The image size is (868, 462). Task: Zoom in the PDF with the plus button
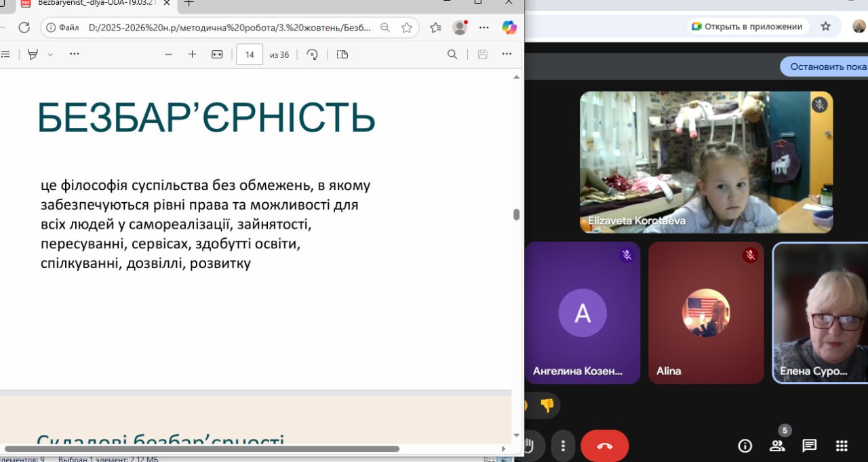pos(192,54)
